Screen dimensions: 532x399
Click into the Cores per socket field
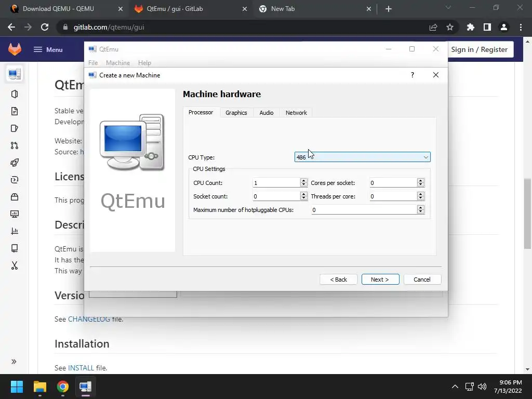393,183
